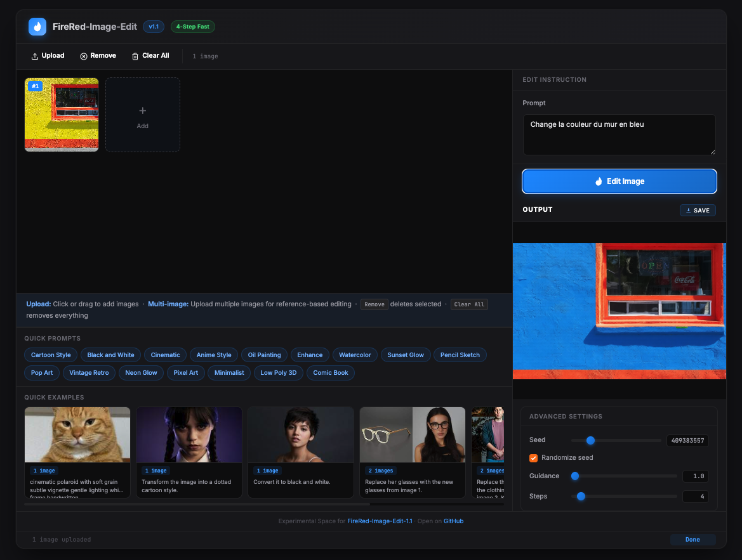Click the flame icon on Edit Image

(599, 181)
